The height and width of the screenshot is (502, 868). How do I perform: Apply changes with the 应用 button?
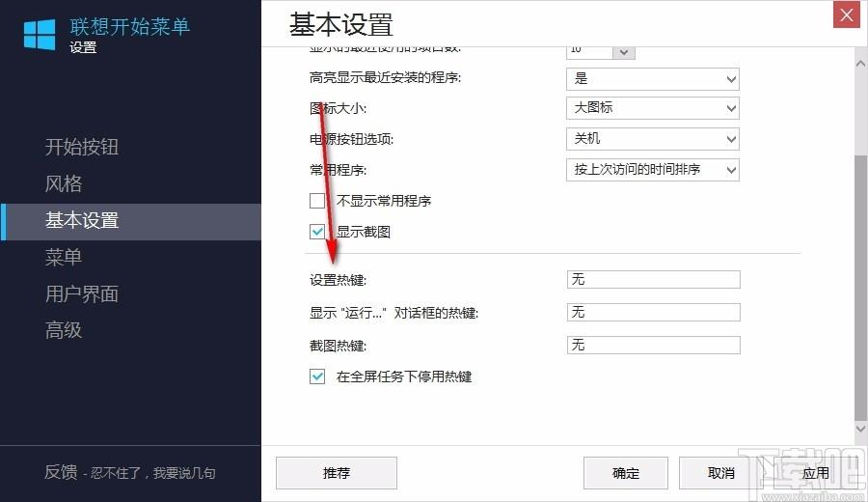pos(815,473)
